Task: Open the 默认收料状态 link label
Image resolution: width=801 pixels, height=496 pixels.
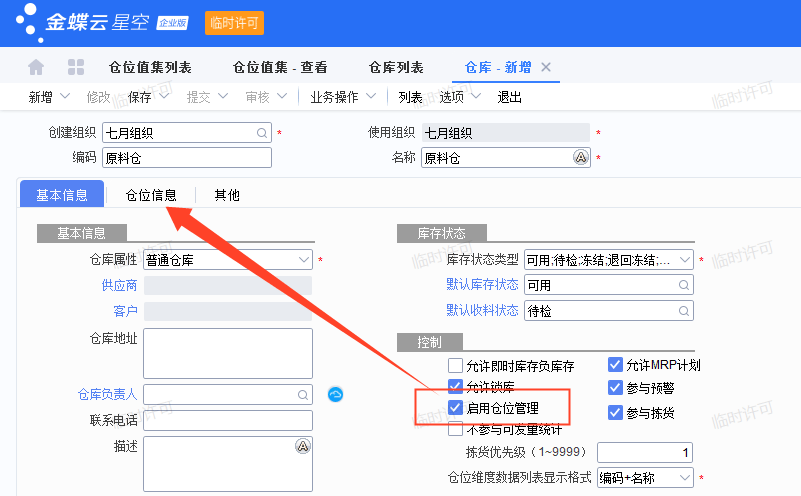Action: [482, 310]
